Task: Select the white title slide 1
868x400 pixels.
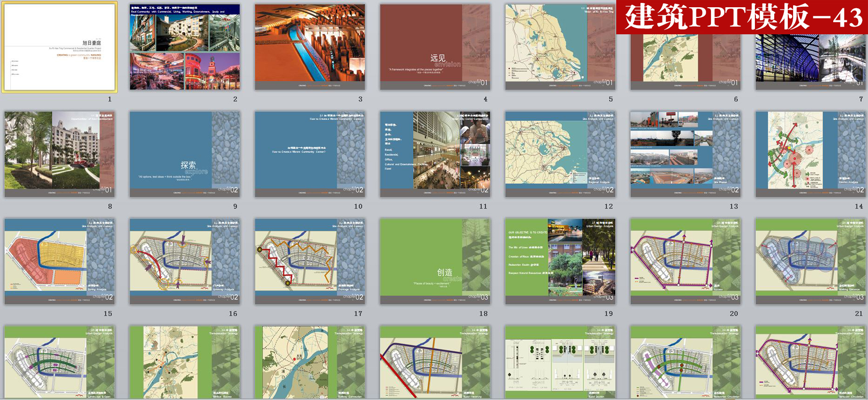Action: click(59, 47)
